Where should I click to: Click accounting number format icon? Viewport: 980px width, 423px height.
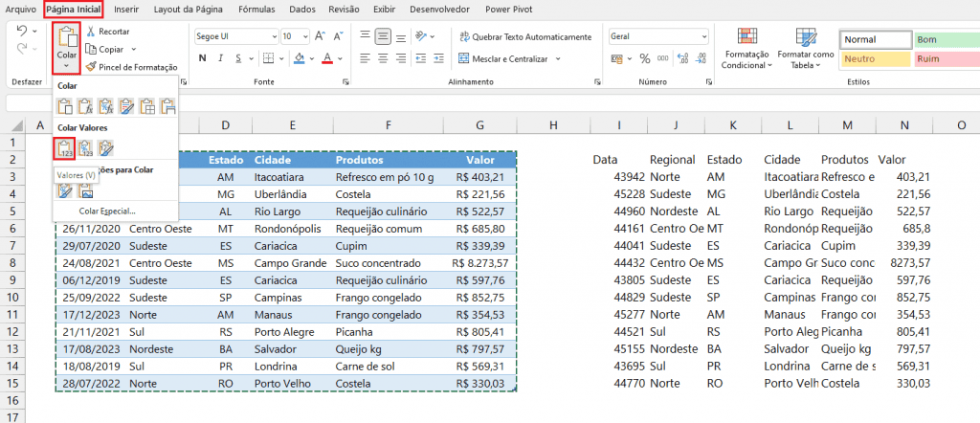click(x=617, y=58)
